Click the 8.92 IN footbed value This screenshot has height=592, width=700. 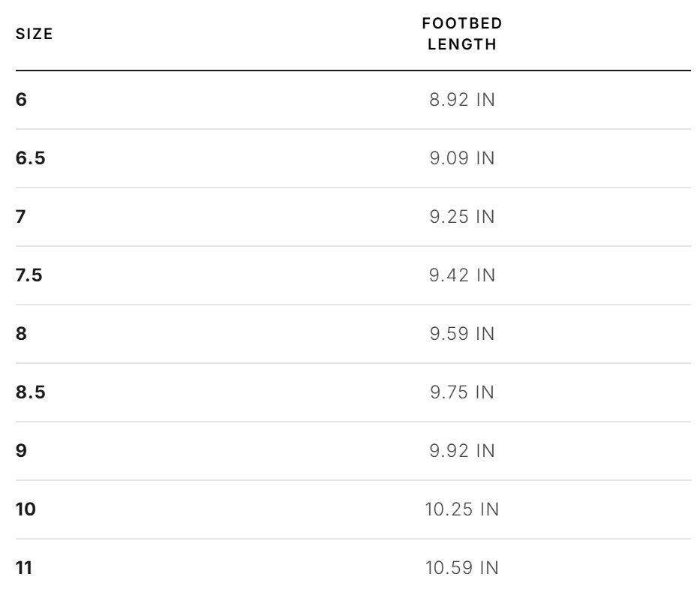(462, 100)
